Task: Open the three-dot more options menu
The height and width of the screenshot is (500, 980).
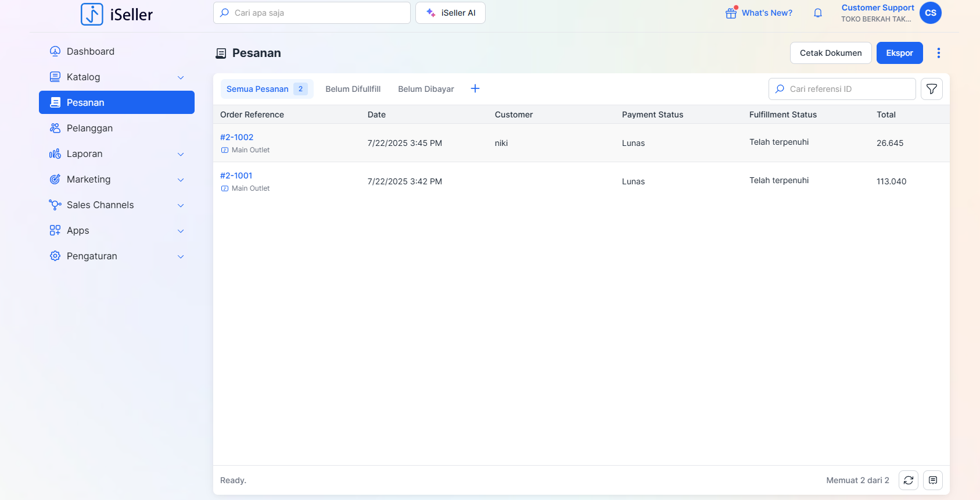Action: coord(938,53)
